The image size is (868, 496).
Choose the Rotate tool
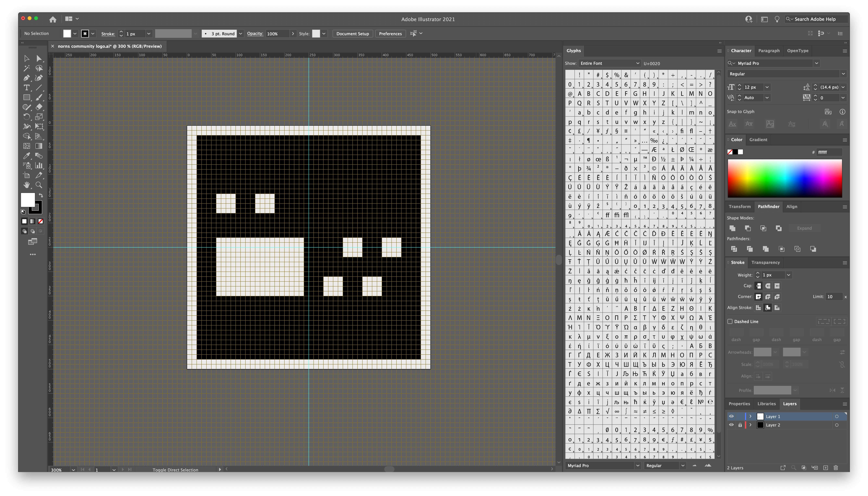(x=27, y=117)
